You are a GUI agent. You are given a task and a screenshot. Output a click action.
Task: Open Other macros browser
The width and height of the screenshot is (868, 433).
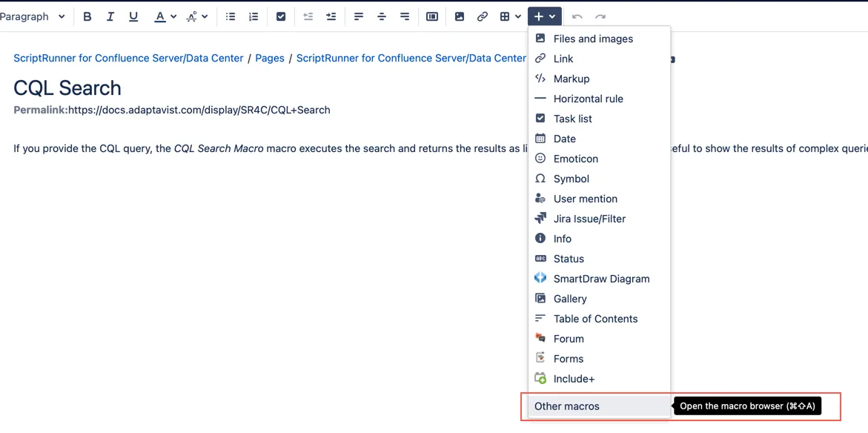pyautogui.click(x=600, y=406)
